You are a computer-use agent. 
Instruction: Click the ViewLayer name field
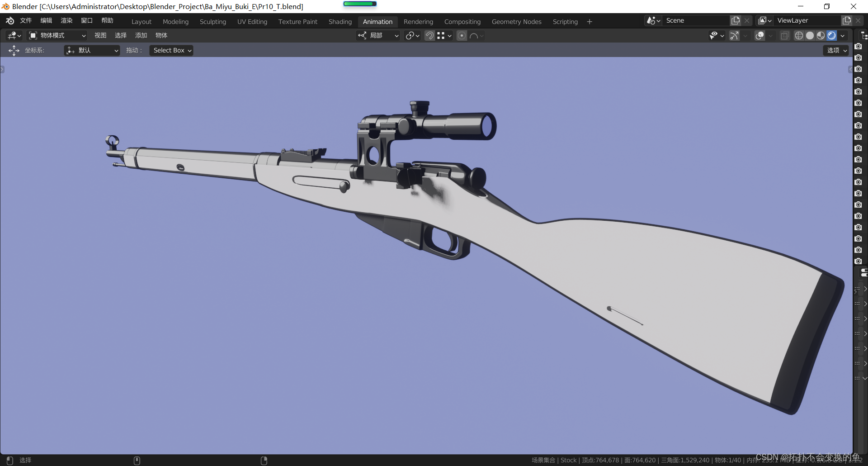pyautogui.click(x=807, y=20)
